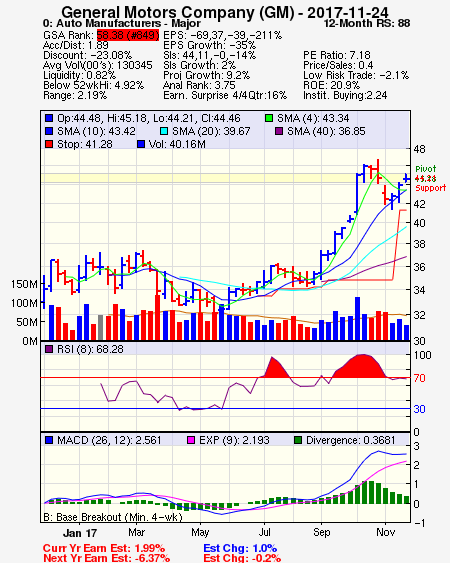Click the Anal Rank: 3.75 text

coord(199,85)
